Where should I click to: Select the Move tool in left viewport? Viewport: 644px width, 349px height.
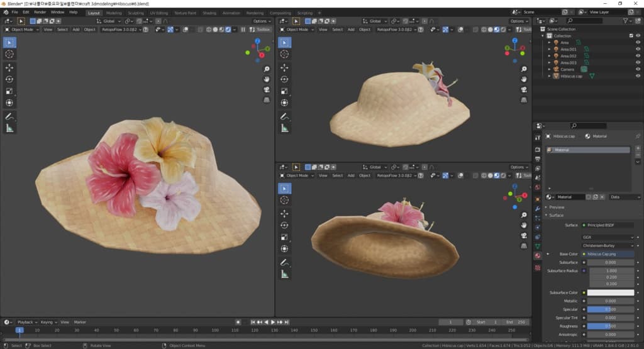pos(9,68)
